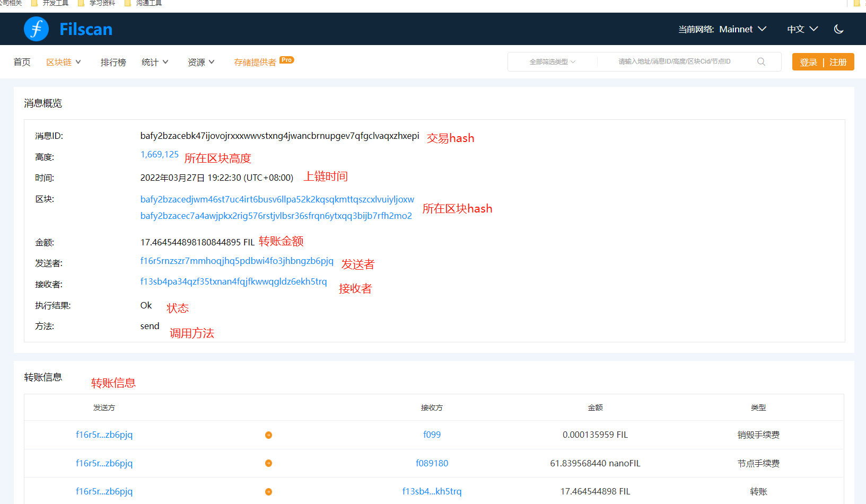Screen dimensions: 866x504
Task: Click the 登录 button
Action: pos(808,61)
